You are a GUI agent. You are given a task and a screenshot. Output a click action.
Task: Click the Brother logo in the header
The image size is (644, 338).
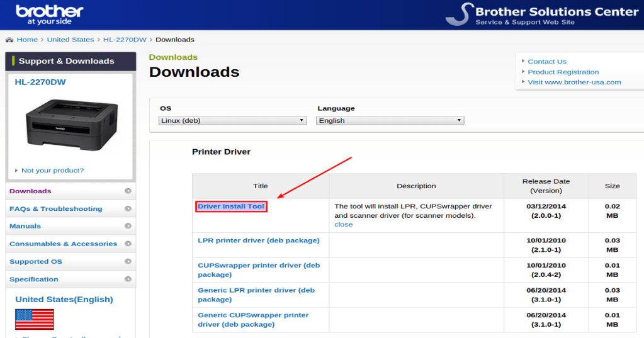point(49,14)
